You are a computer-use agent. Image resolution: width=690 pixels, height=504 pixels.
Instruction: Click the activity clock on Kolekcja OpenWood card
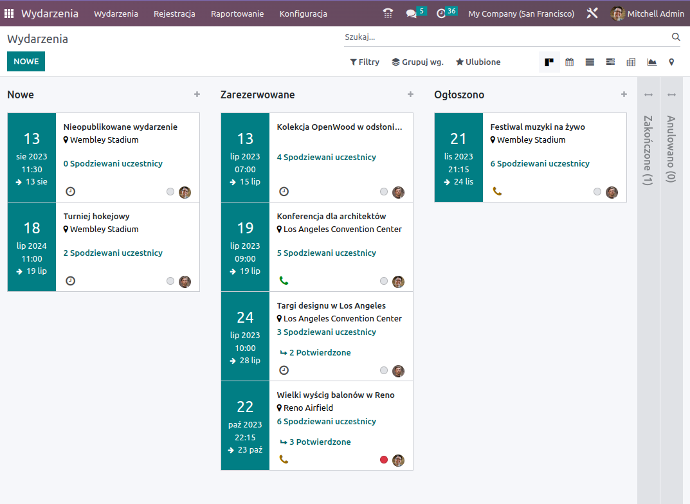point(284,191)
